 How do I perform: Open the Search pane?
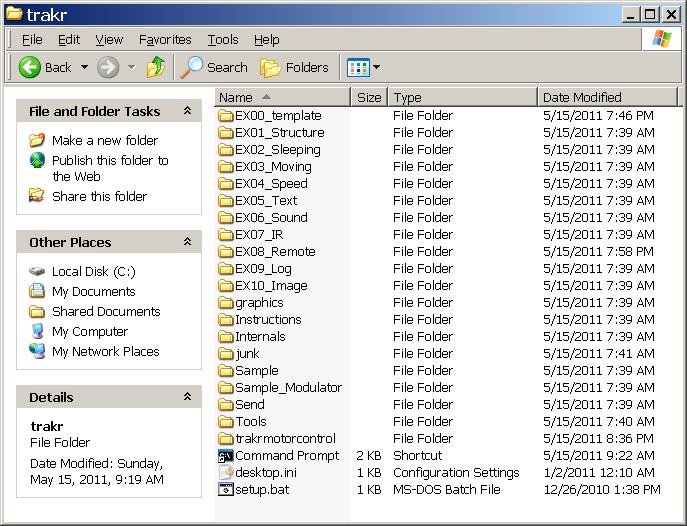tap(214, 67)
